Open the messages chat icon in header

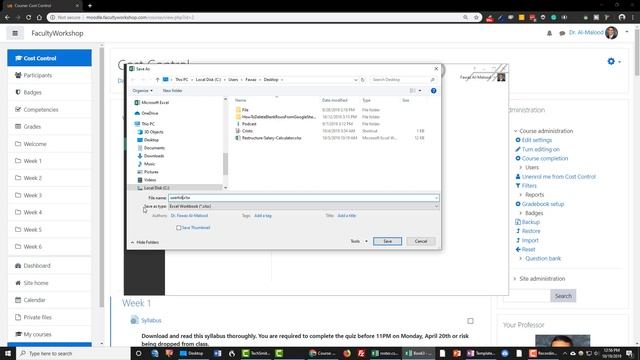coord(562,33)
